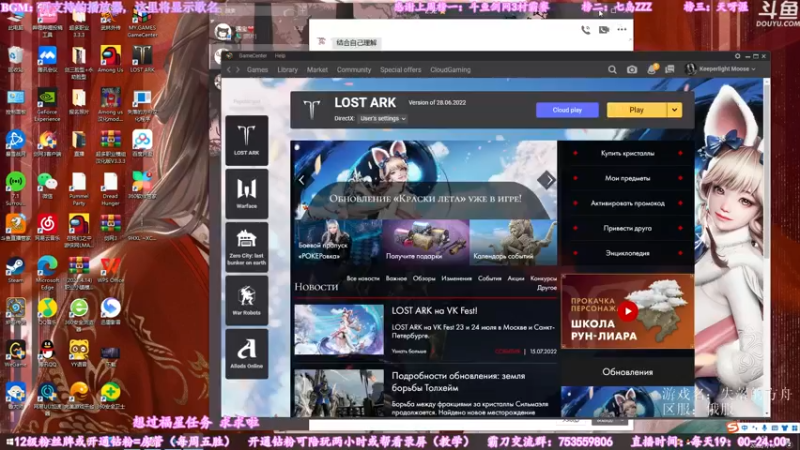Click the GameCenter settings gear icon
The height and width of the screenshot is (450, 800).
[x=737, y=56]
